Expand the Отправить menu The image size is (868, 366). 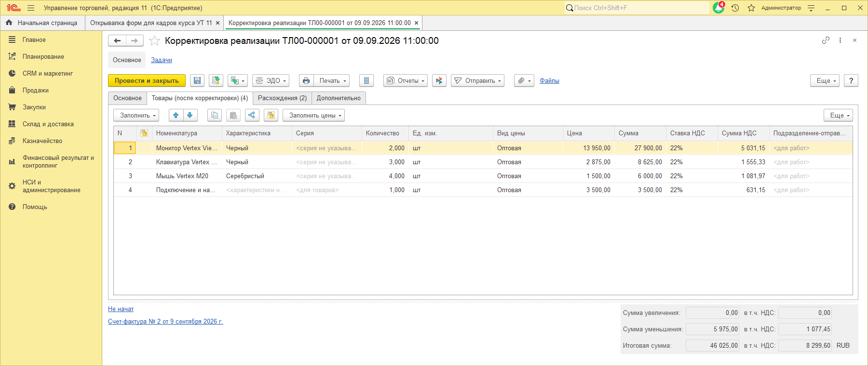[x=478, y=81]
